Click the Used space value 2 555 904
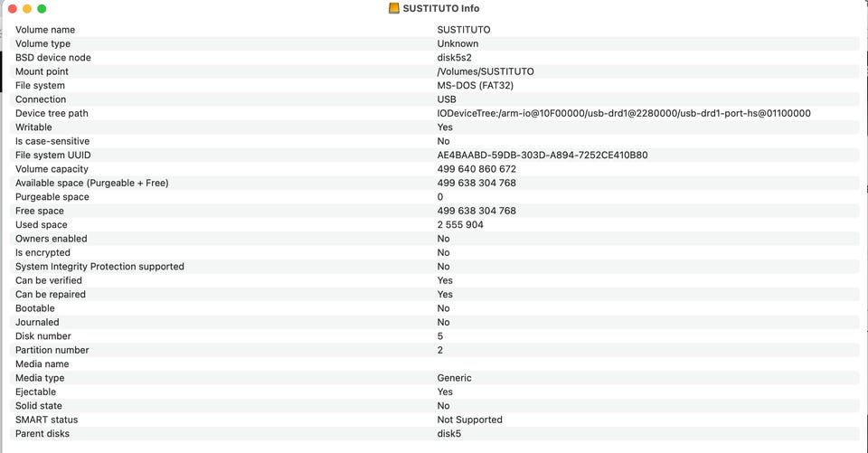The width and height of the screenshot is (868, 453). tap(460, 225)
